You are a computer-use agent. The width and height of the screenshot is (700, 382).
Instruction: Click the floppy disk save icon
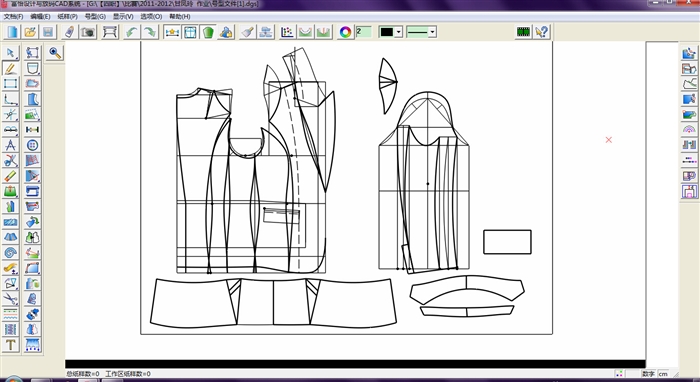click(48, 32)
